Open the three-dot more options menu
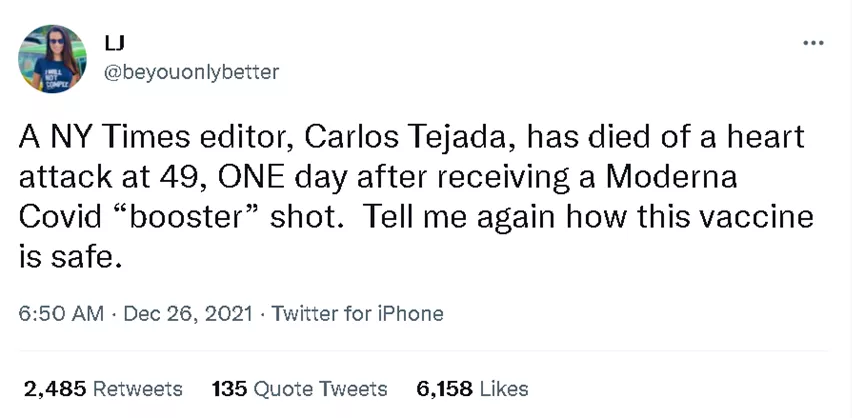 814,44
